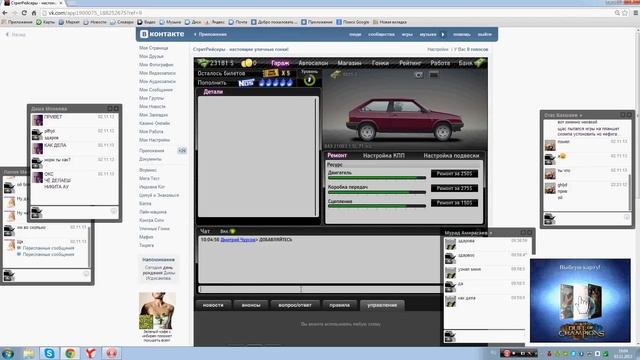The image size is (640, 360).
Task: Open the Гараж tab in game
Action: point(280,63)
